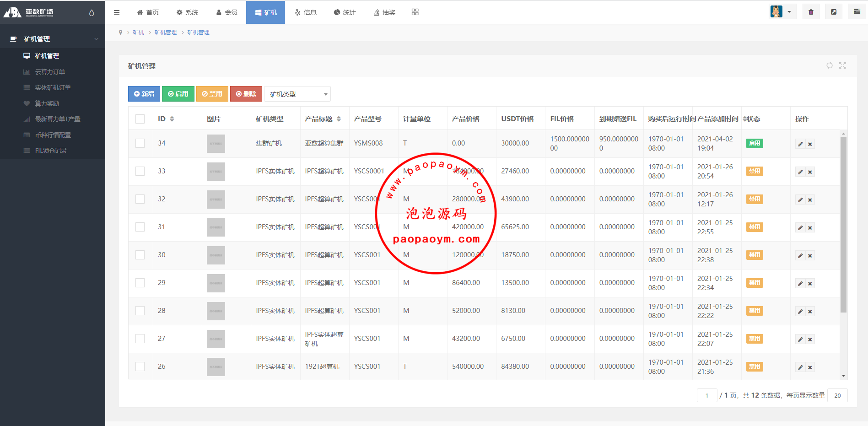
Task: Switch to the 会员 top menu
Action: click(x=226, y=12)
